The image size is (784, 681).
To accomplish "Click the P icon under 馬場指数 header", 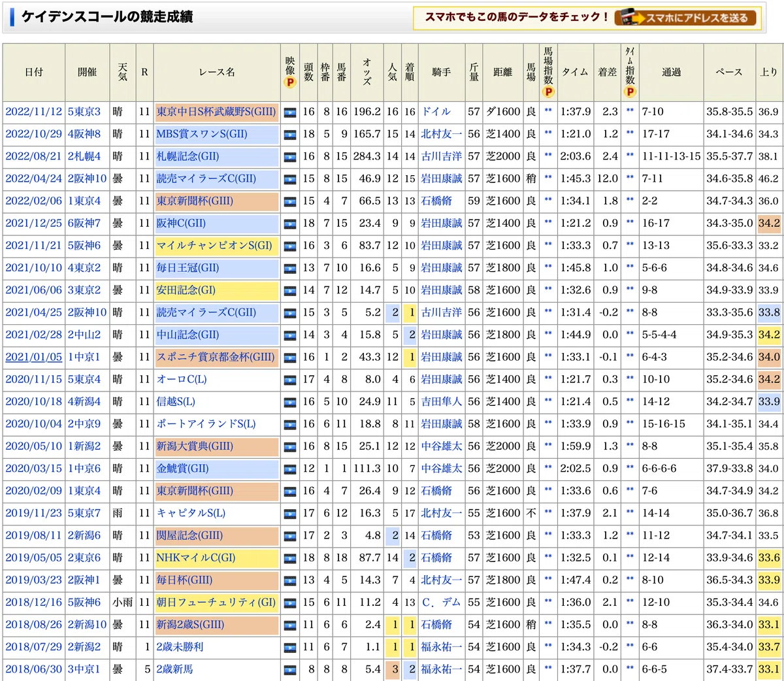I will 547,92.
